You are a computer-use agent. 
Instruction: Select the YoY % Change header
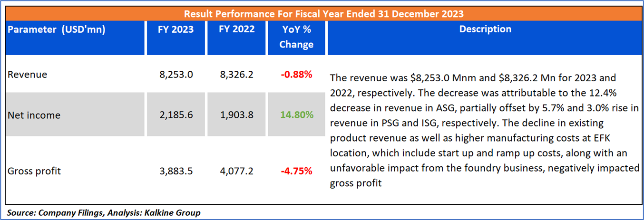click(296, 37)
